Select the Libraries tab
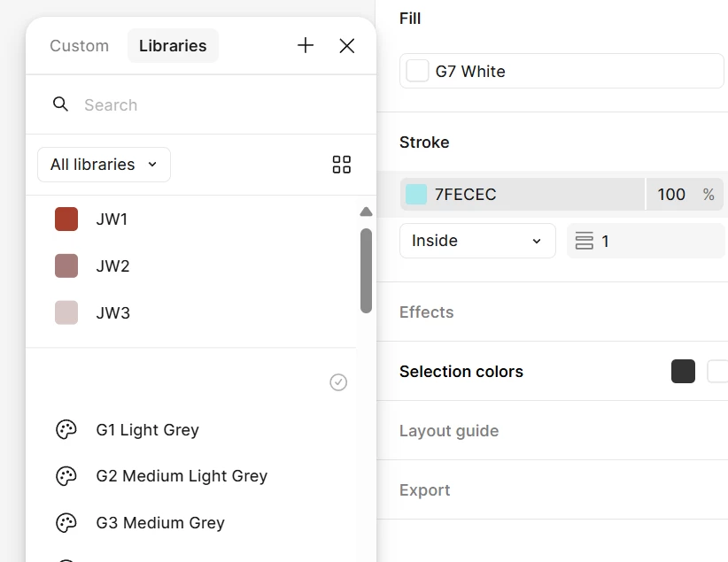Viewport: 728px width, 562px height. 173,46
